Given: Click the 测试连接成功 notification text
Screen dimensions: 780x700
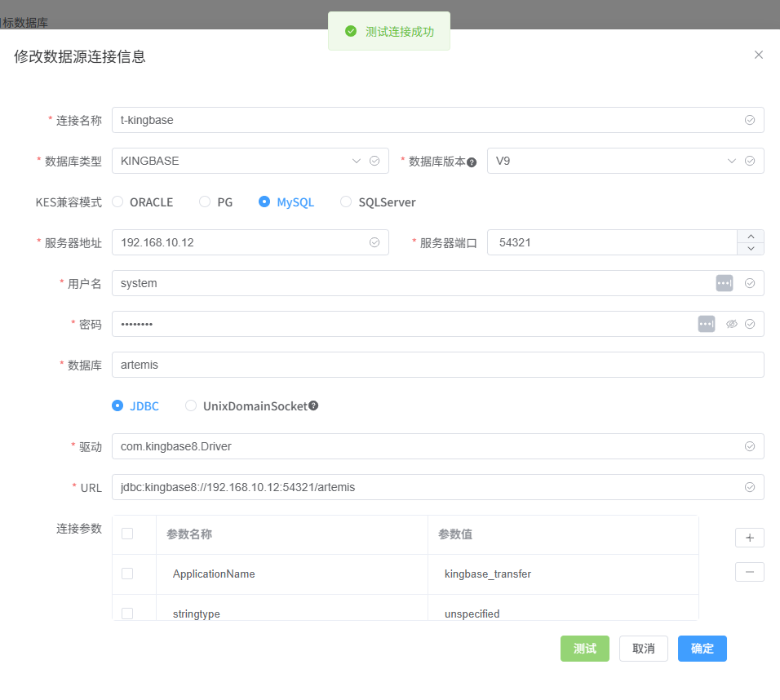Looking at the screenshot, I should (400, 32).
